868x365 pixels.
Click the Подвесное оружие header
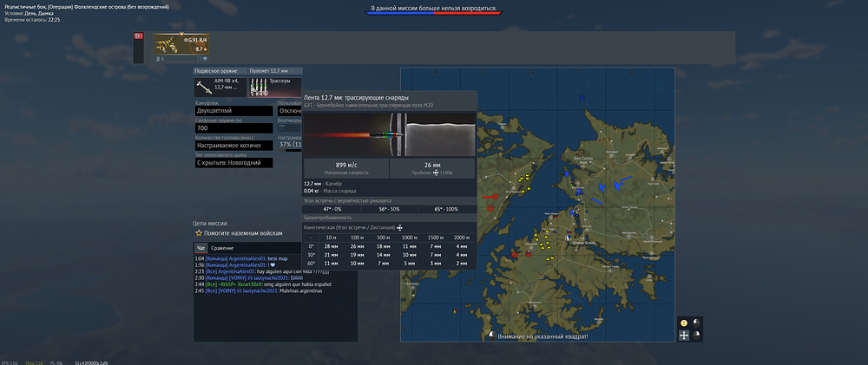[x=220, y=71]
